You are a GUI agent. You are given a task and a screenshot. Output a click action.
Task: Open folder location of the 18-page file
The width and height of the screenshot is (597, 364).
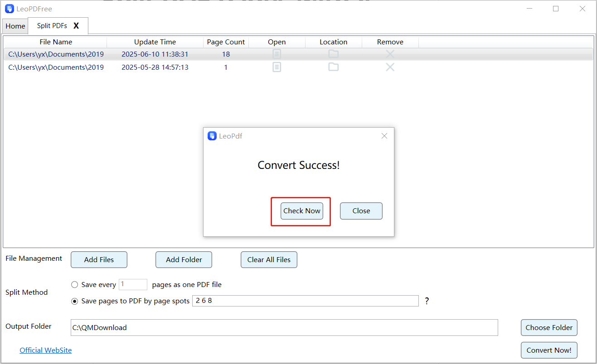[x=334, y=54]
